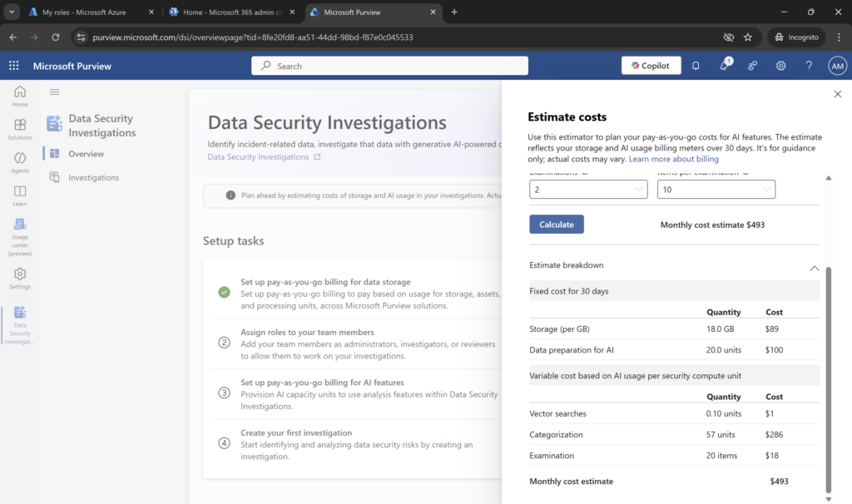Open Agents in the left rail
The image size is (852, 504).
[x=20, y=162]
